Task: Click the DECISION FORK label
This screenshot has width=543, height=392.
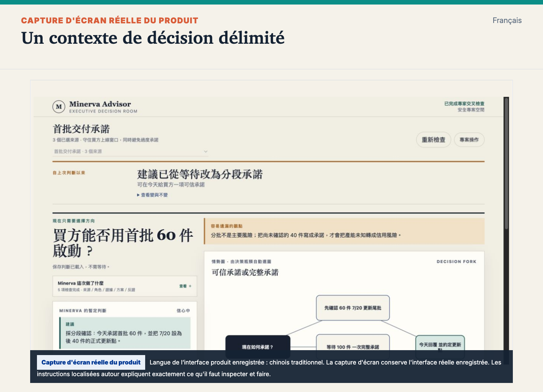Action: point(456,262)
